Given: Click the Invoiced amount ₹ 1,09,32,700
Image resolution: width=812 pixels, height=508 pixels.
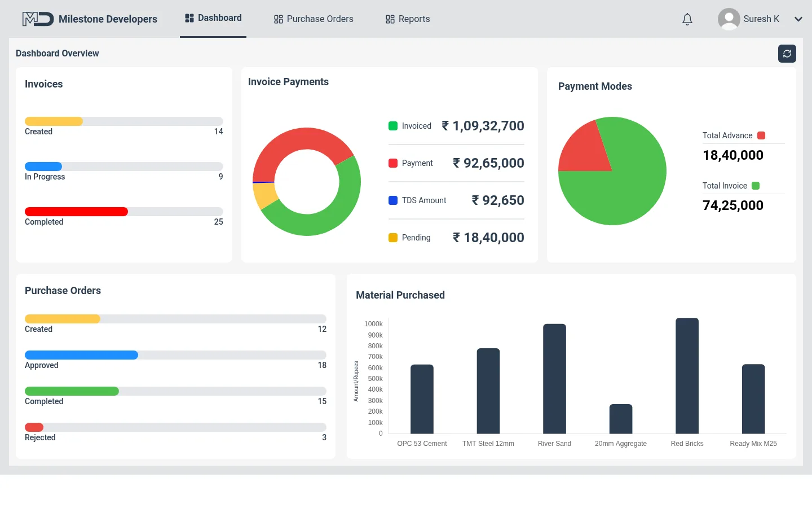Looking at the screenshot, I should point(483,126).
